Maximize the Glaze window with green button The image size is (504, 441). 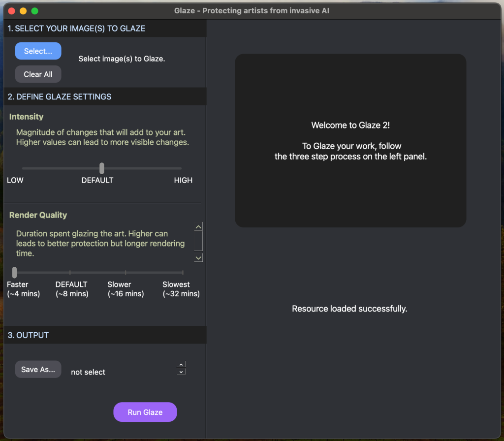point(34,11)
